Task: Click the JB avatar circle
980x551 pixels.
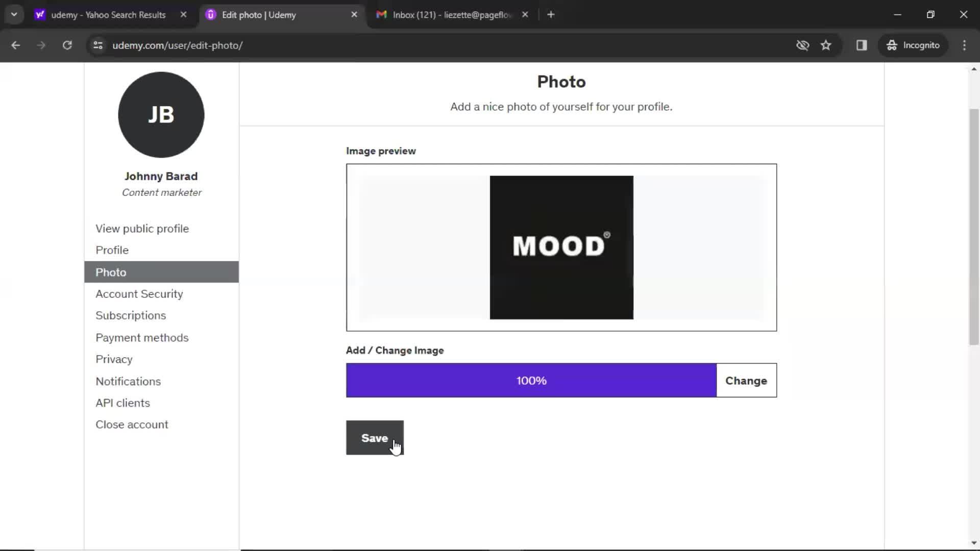Action: [x=161, y=115]
